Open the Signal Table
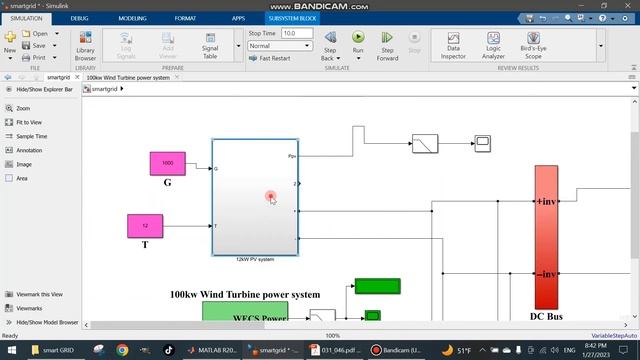Screen dimensions: 640x360 click(x=210, y=46)
